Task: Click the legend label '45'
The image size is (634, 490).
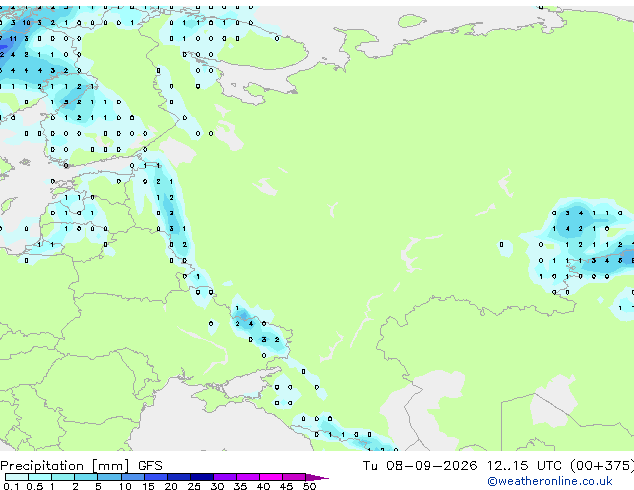Action: pos(286,486)
